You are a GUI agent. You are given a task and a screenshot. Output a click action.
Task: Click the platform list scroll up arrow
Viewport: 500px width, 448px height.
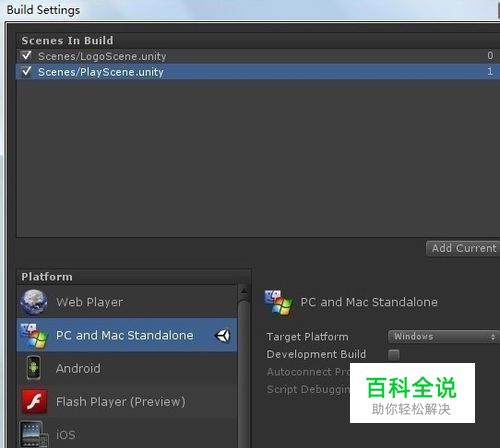tap(244, 291)
